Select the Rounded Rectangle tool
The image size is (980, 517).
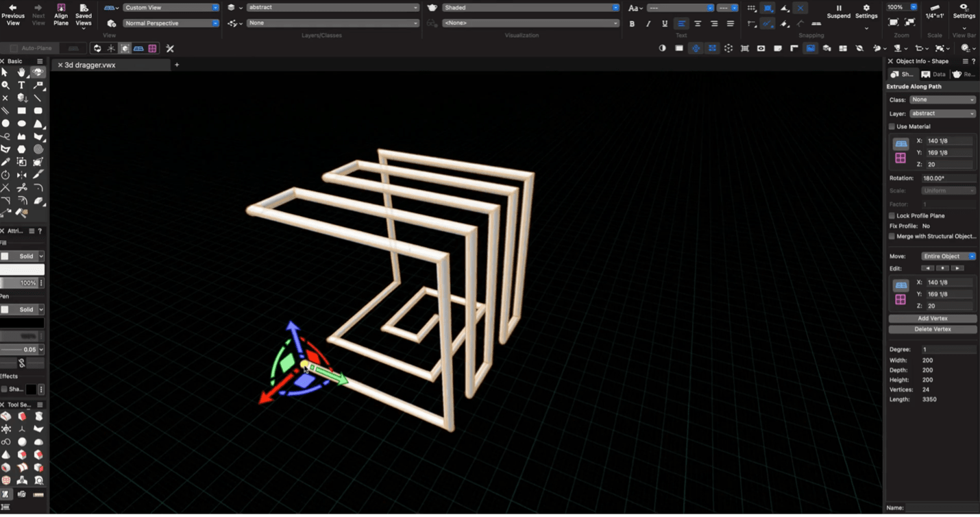(x=38, y=110)
